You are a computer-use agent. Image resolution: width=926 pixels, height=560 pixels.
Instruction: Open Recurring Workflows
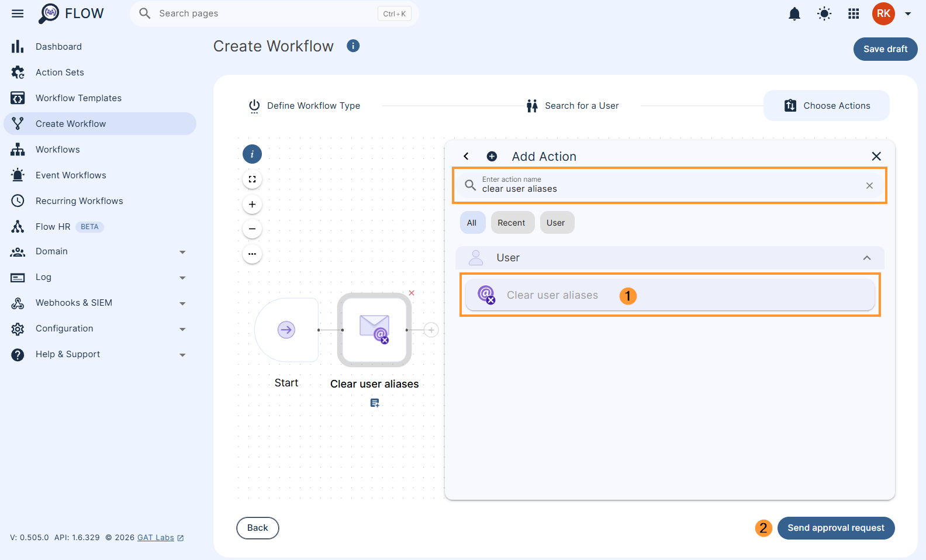100,201
